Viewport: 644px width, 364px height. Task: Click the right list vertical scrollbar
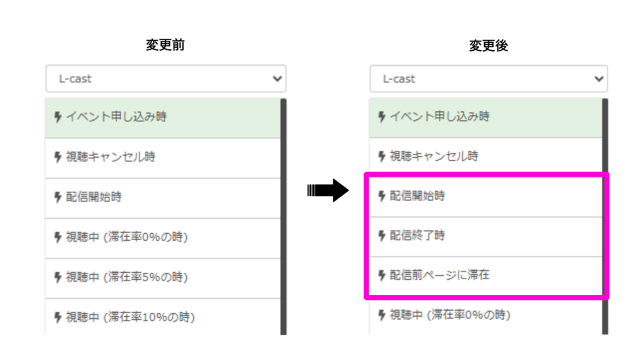tap(605, 217)
